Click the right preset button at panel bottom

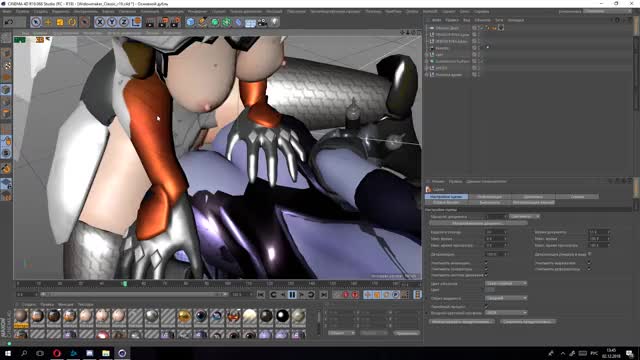click(528, 322)
